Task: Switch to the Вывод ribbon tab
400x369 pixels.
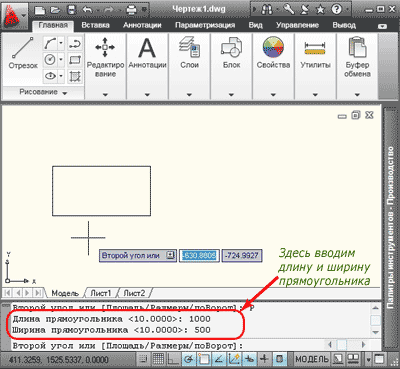Action: 344,25
